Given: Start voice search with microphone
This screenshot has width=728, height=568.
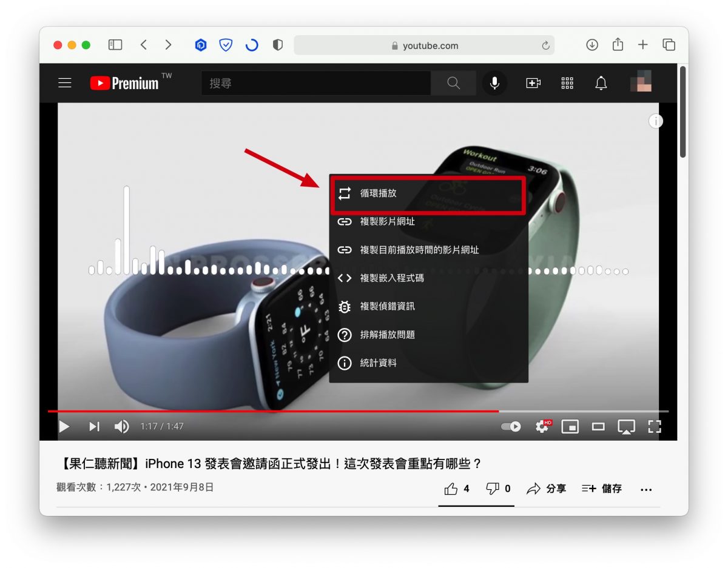Looking at the screenshot, I should (494, 83).
